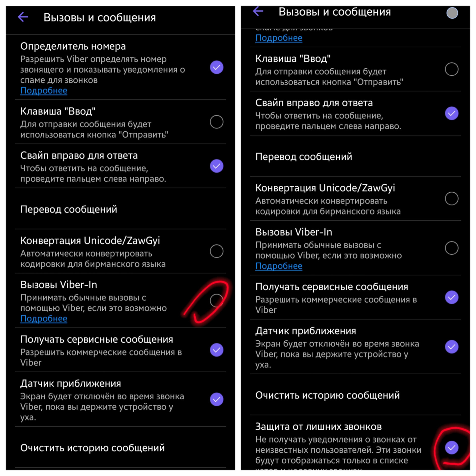This screenshot has width=476, height=476.
Task: Disable Получать сервисные сообщения on the left screen
Action: click(216, 350)
